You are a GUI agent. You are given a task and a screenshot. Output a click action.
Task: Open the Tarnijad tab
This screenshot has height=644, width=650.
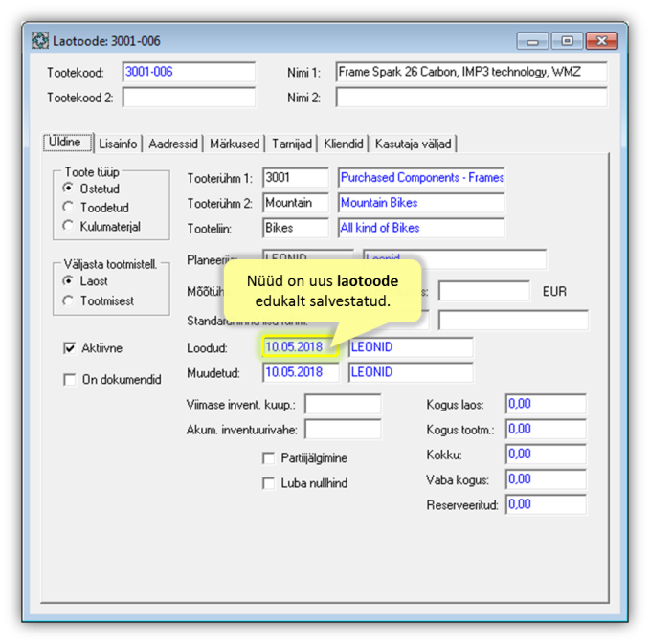(292, 144)
